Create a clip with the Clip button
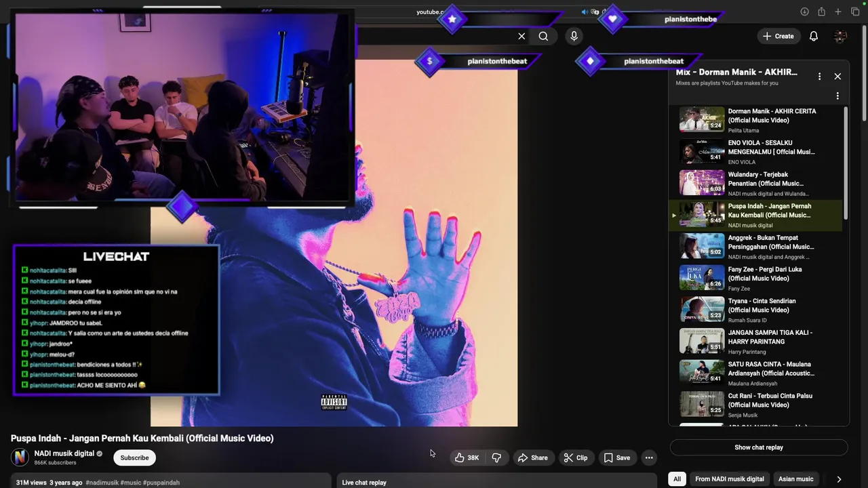This screenshot has width=868, height=488. pyautogui.click(x=576, y=457)
